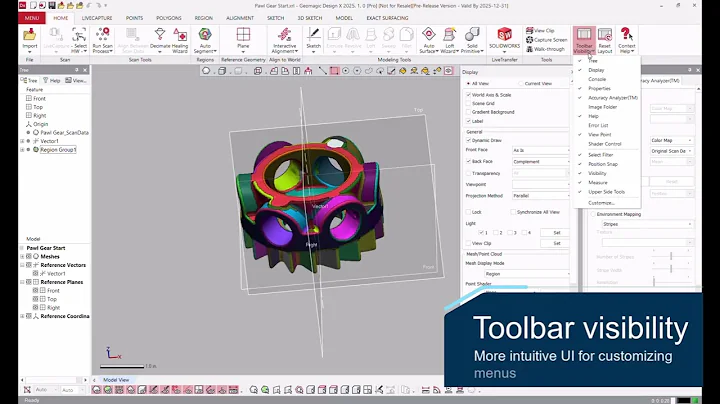Click the Light Set button

[x=557, y=232]
